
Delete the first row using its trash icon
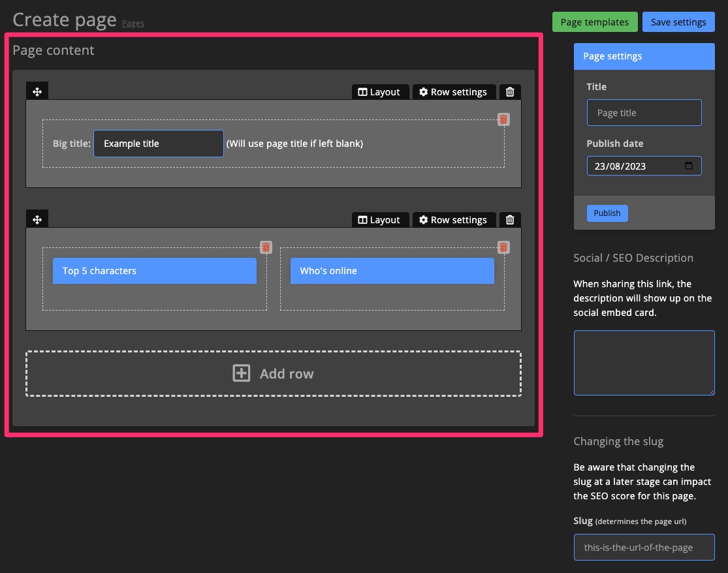coord(510,91)
